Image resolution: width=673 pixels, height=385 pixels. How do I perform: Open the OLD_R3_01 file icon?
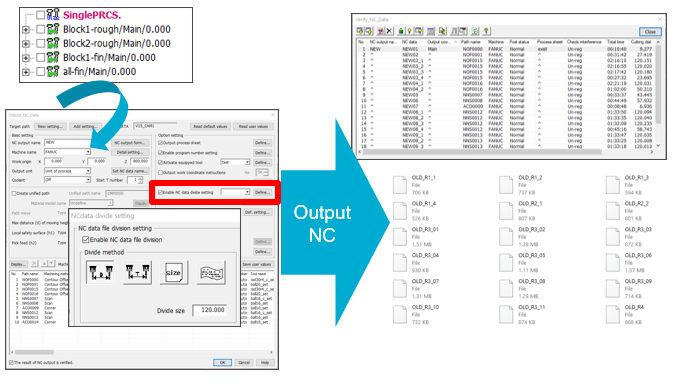pyautogui.click(x=400, y=236)
